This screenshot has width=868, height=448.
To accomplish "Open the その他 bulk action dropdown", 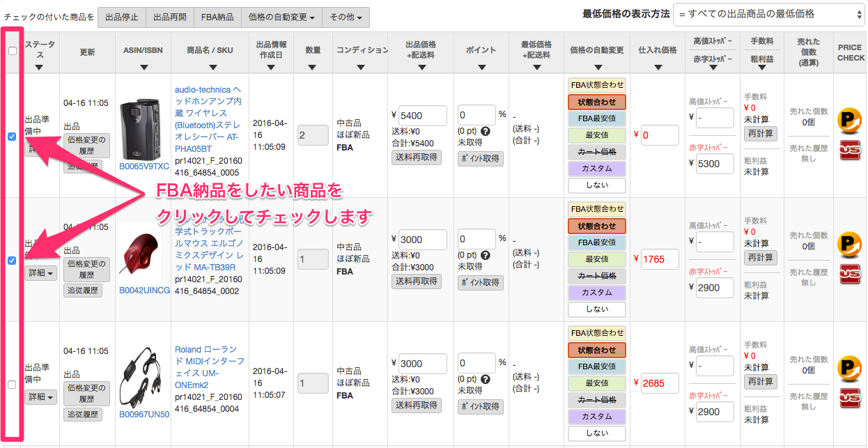I will click(346, 17).
